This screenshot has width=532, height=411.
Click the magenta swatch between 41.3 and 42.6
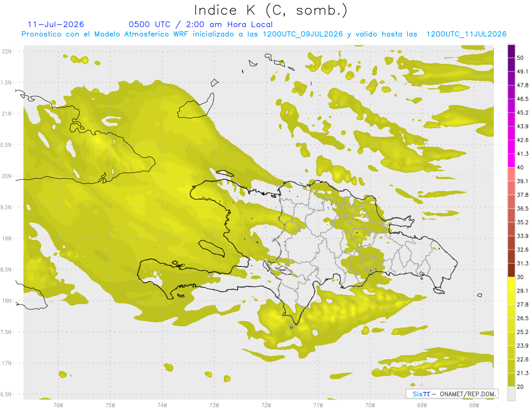pyautogui.click(x=511, y=147)
